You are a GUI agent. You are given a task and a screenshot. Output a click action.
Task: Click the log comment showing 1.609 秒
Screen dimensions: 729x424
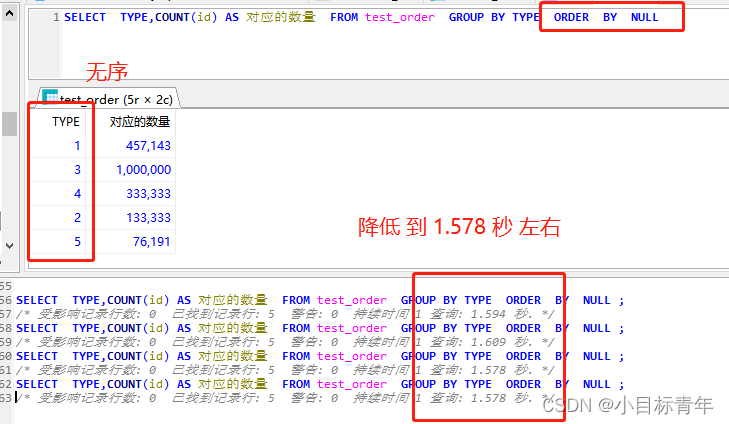coord(285,342)
